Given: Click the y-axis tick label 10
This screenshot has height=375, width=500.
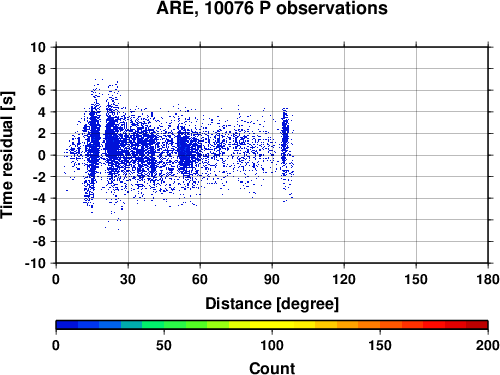Looking at the screenshot, I should [38, 47].
